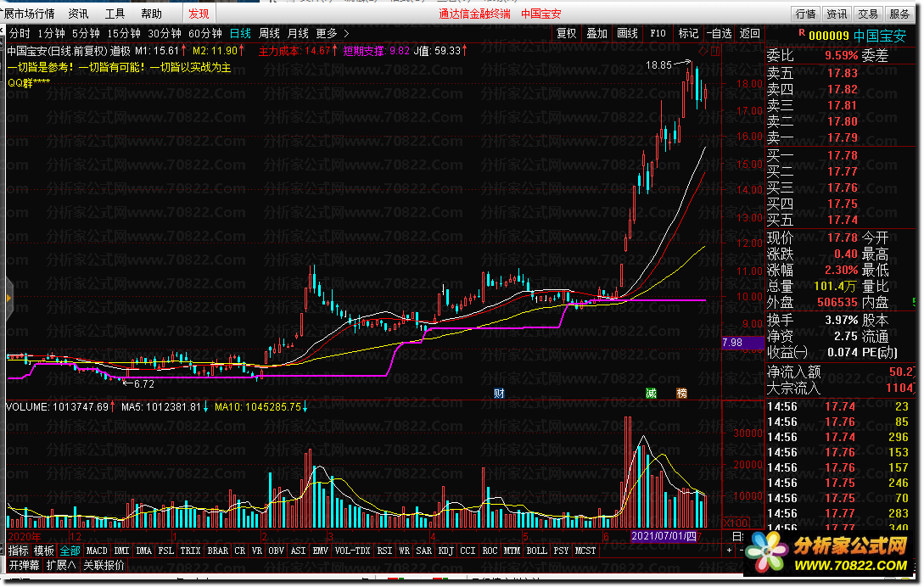Select the 5分钟 period
The height and width of the screenshot is (587, 924).
86,34
